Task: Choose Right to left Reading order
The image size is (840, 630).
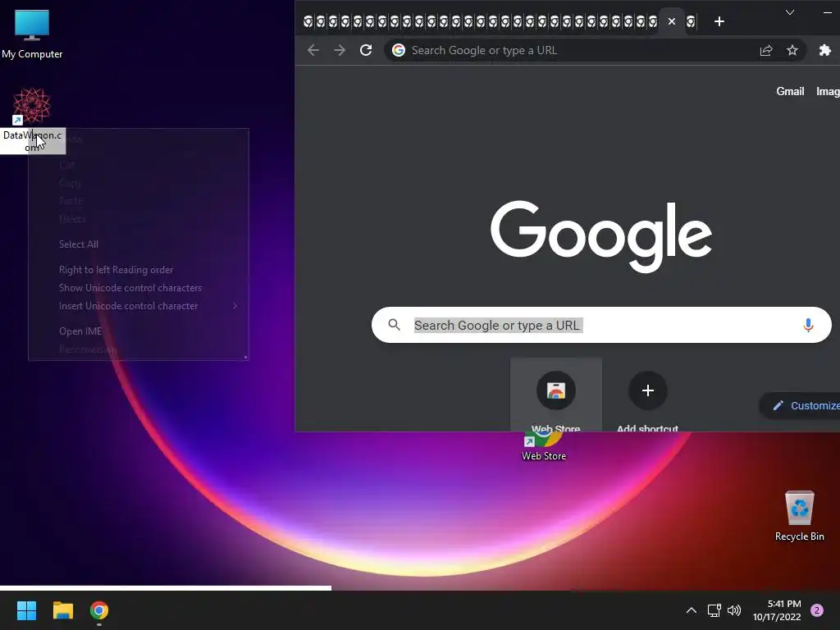Action: tap(116, 269)
